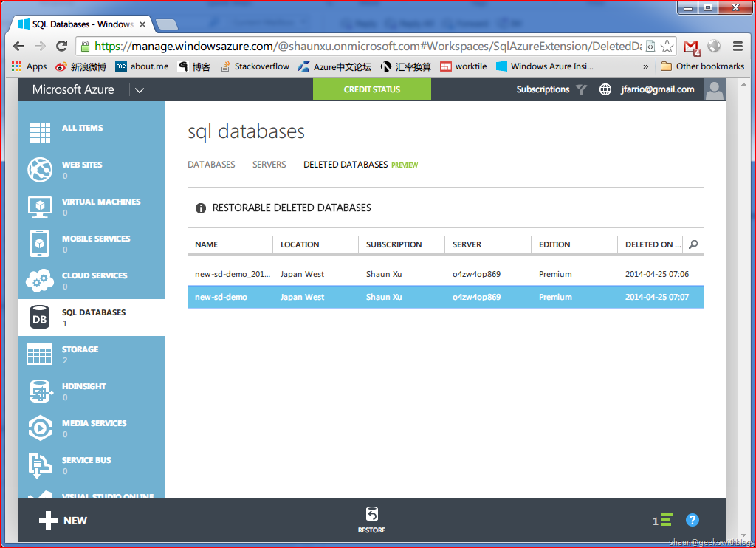756x548 pixels.
Task: Click the Gmail extension icon
Action: (692, 47)
